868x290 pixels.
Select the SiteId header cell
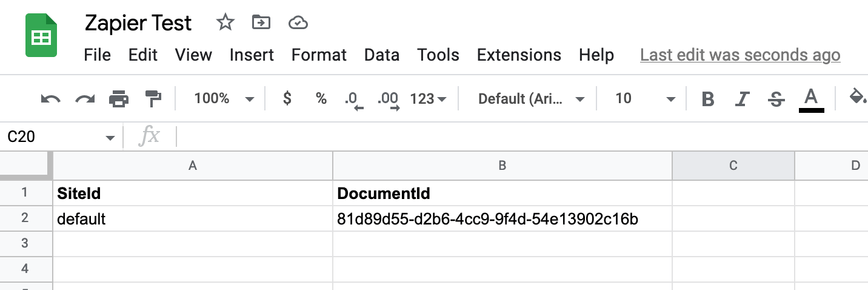click(193, 193)
